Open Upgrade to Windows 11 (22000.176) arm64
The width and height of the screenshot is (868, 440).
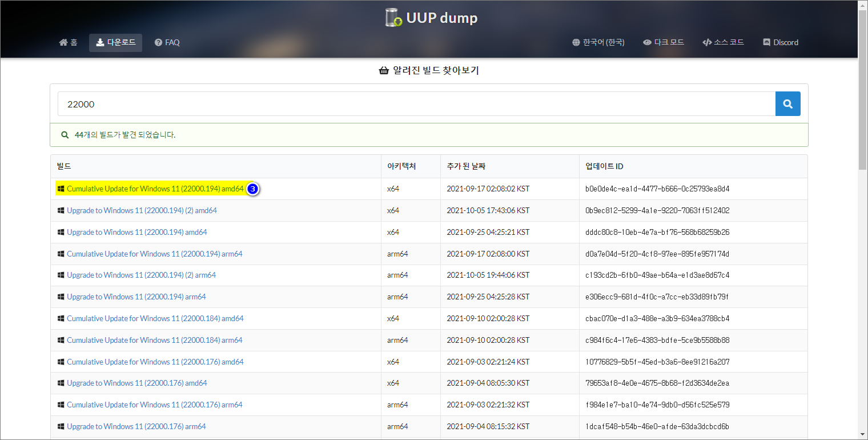point(136,426)
